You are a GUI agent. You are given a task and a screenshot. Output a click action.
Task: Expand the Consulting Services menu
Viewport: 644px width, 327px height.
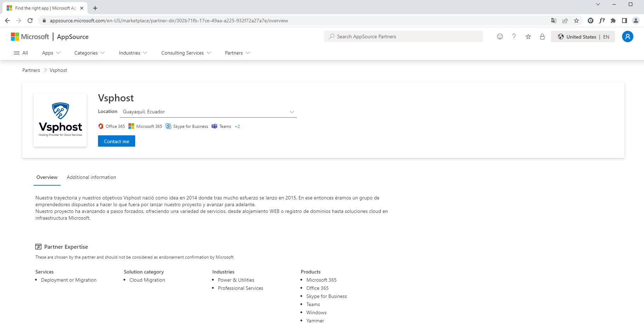[186, 53]
